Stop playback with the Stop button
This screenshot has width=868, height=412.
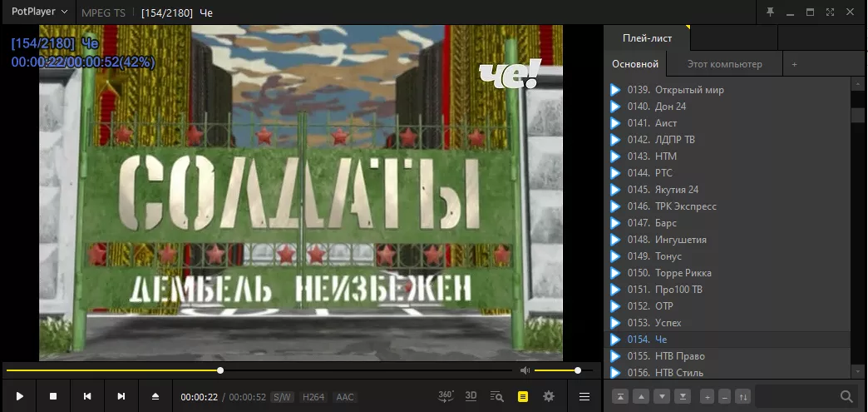53,396
